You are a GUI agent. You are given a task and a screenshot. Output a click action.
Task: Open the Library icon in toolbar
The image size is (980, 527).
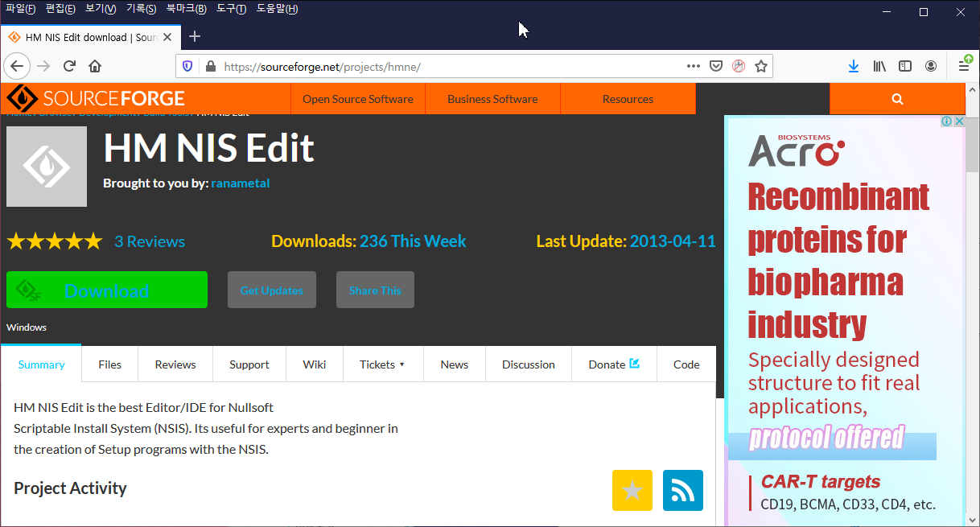879,66
